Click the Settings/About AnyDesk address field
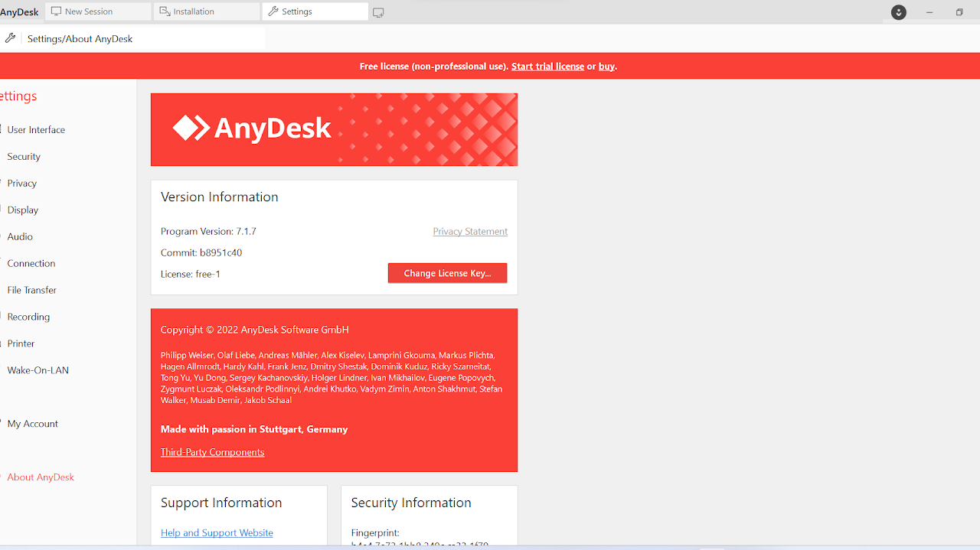The width and height of the screenshot is (980, 550). [x=142, y=39]
